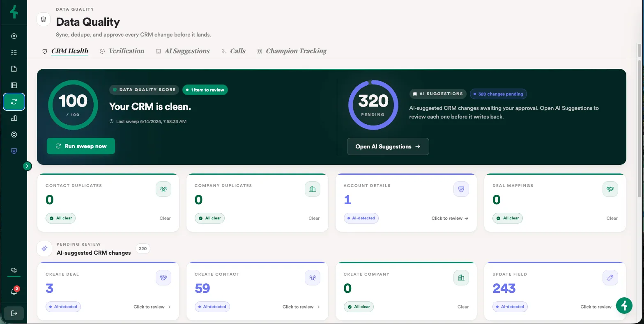
Task: Click Clear on the Deal Mappings card
Action: (x=612, y=218)
